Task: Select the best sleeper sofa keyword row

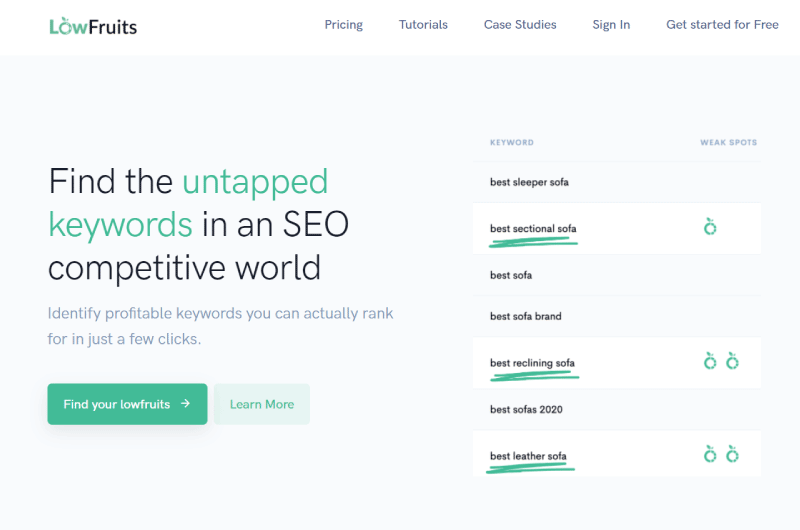Action: pyautogui.click(x=617, y=182)
